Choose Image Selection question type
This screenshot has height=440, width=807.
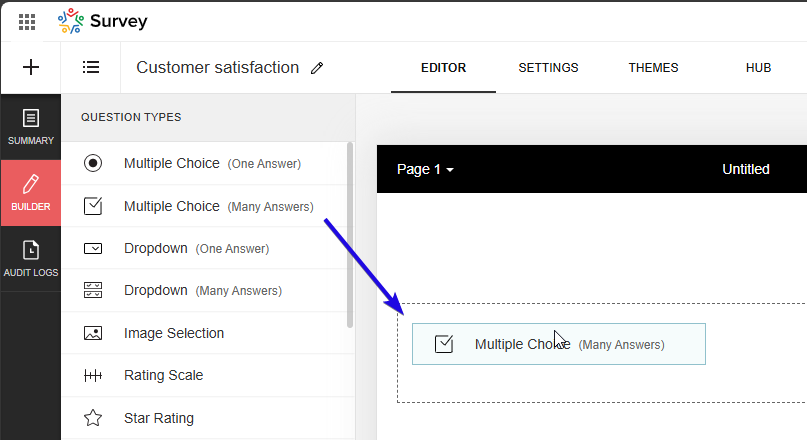click(174, 333)
